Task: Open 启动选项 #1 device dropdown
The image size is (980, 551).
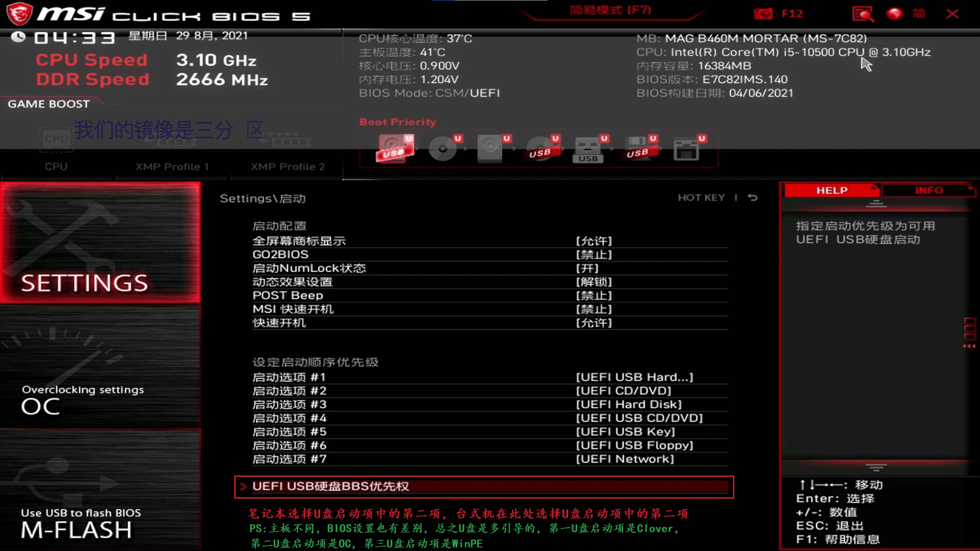Action: (x=634, y=377)
